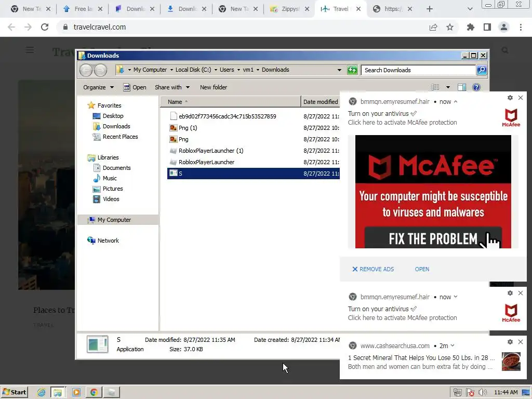Viewport: 532px width, 399px height.
Task: Open the Share with dropdown
Action: click(x=172, y=87)
